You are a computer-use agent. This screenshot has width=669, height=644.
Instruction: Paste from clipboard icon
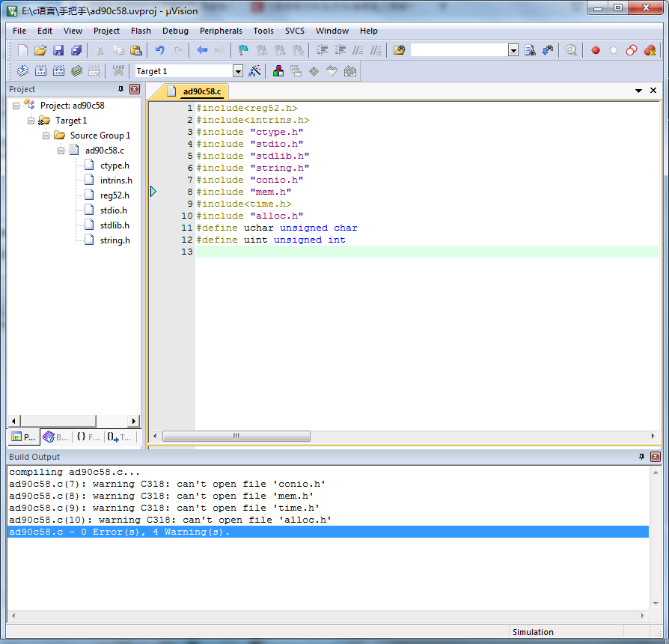136,50
